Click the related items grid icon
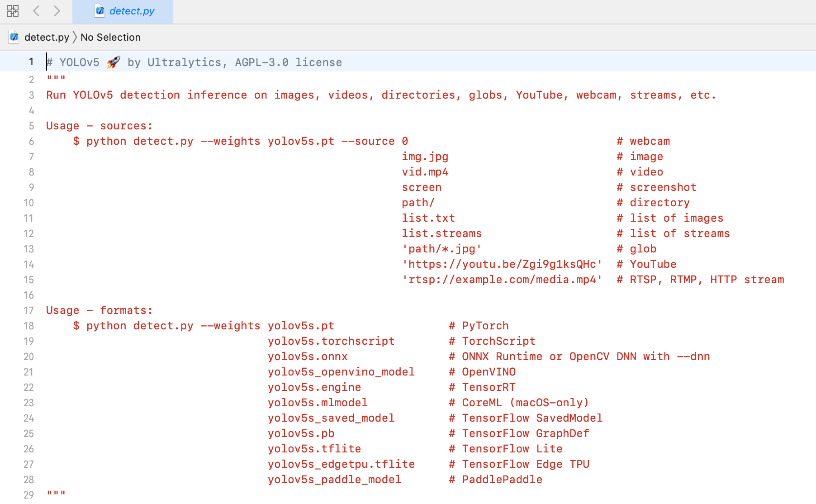 click(x=13, y=11)
